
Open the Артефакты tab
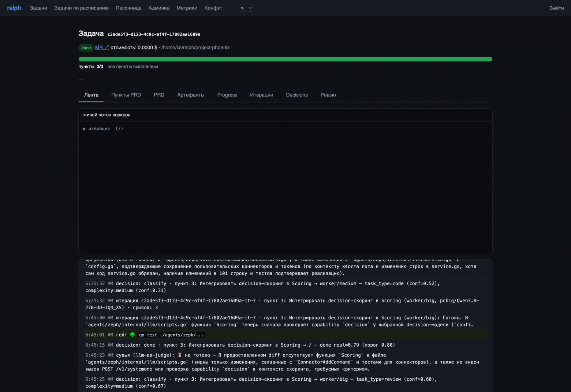pyautogui.click(x=191, y=95)
